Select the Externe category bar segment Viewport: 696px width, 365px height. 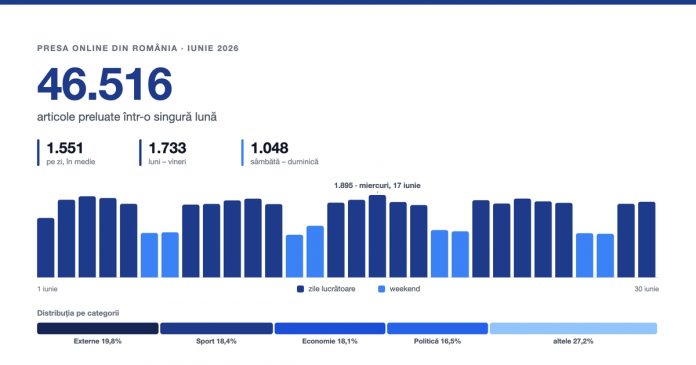[98, 328]
